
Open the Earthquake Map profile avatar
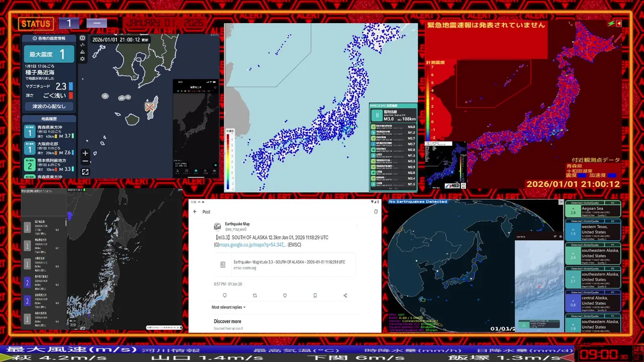[217, 226]
